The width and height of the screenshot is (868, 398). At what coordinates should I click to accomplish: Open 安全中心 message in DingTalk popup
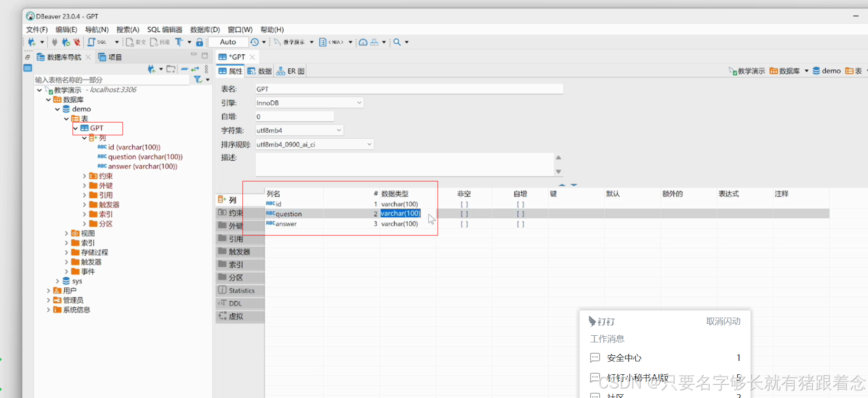665,358
